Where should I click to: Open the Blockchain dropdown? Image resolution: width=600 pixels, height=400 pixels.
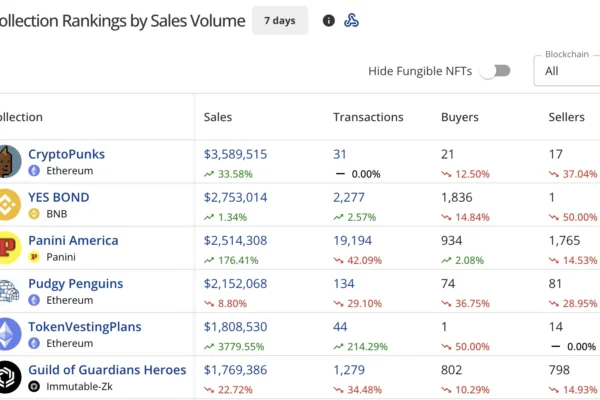point(566,71)
